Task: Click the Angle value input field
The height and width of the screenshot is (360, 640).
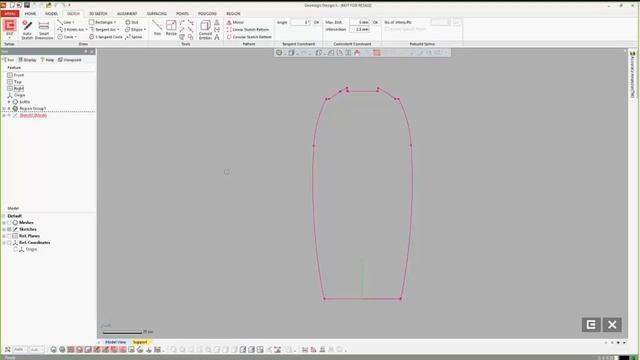Action: click(300, 22)
